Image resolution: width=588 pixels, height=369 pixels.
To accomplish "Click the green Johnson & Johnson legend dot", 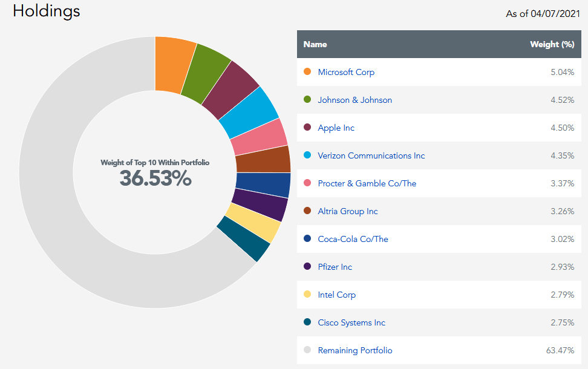I will [307, 99].
